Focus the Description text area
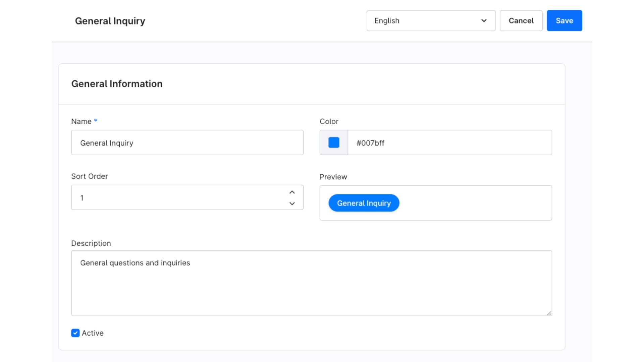This screenshot has height=362, width=644. pos(311,283)
